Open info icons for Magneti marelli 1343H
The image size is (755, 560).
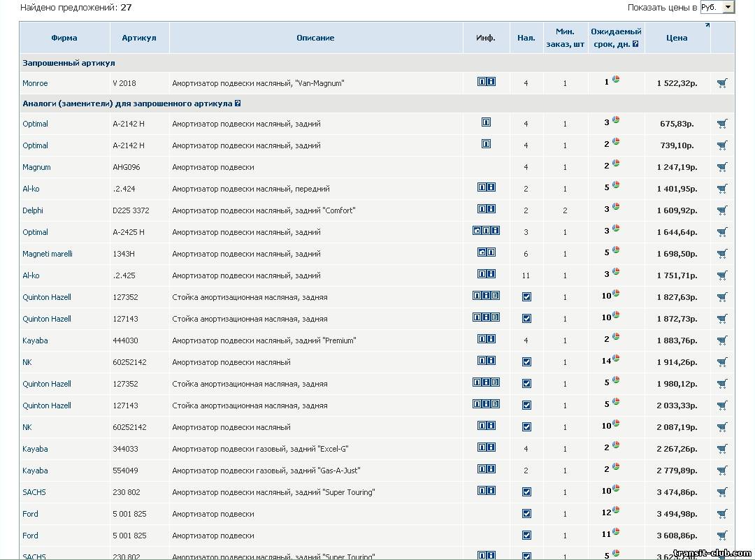[487, 252]
